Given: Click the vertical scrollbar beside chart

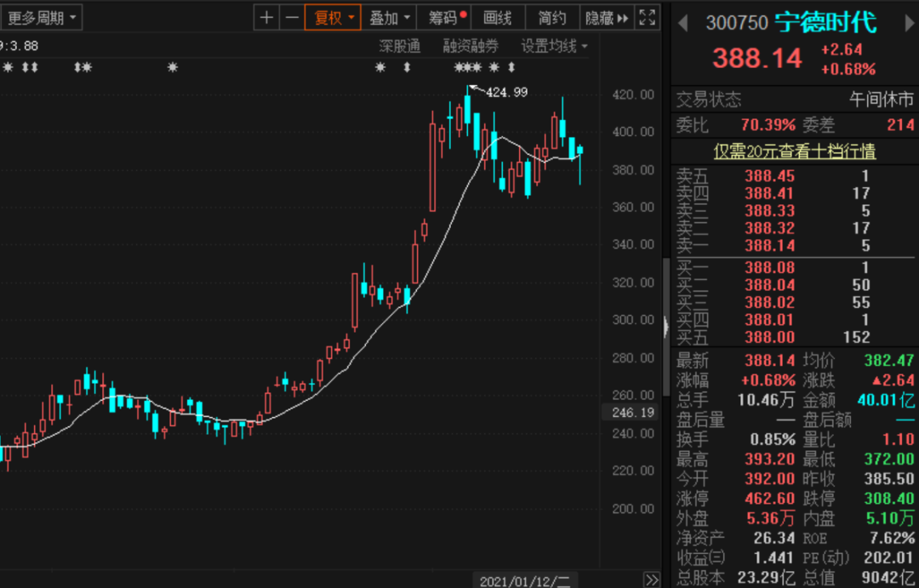Looking at the screenshot, I should pos(665,326).
